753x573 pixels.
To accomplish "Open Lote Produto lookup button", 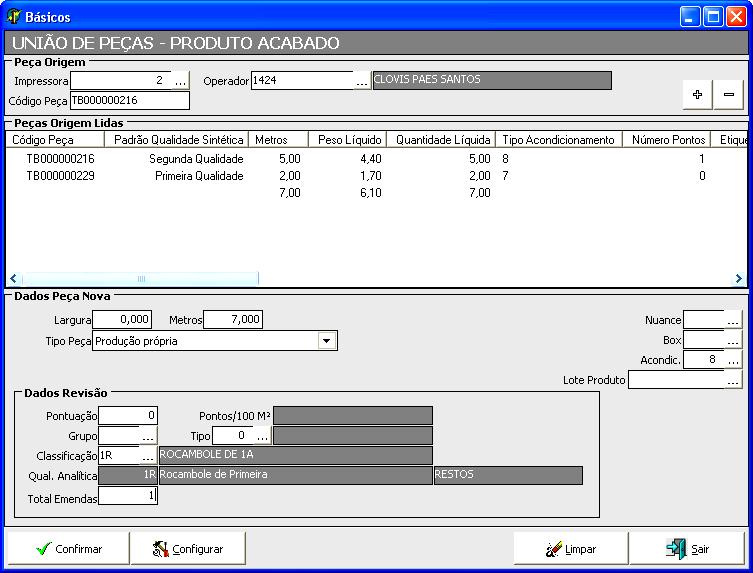I will click(x=734, y=380).
